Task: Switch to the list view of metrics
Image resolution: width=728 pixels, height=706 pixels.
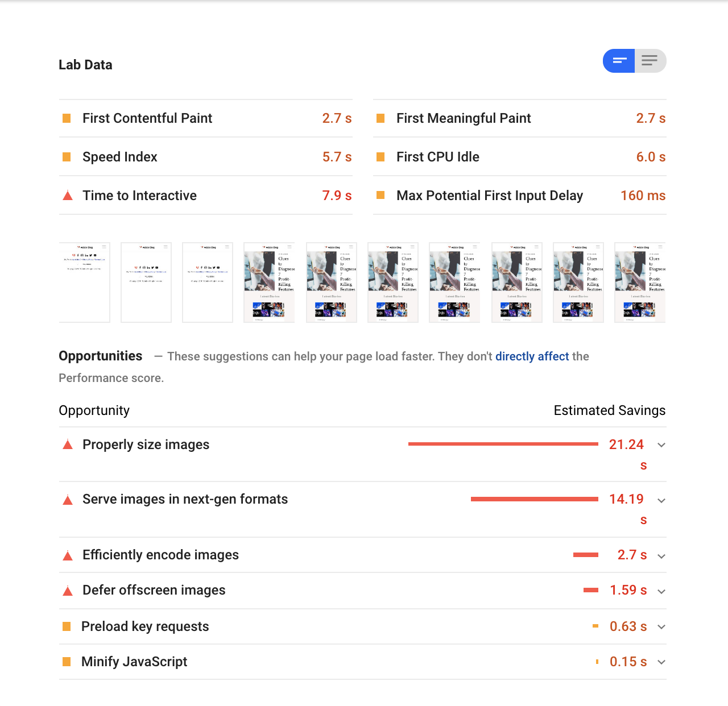Action: (650, 61)
